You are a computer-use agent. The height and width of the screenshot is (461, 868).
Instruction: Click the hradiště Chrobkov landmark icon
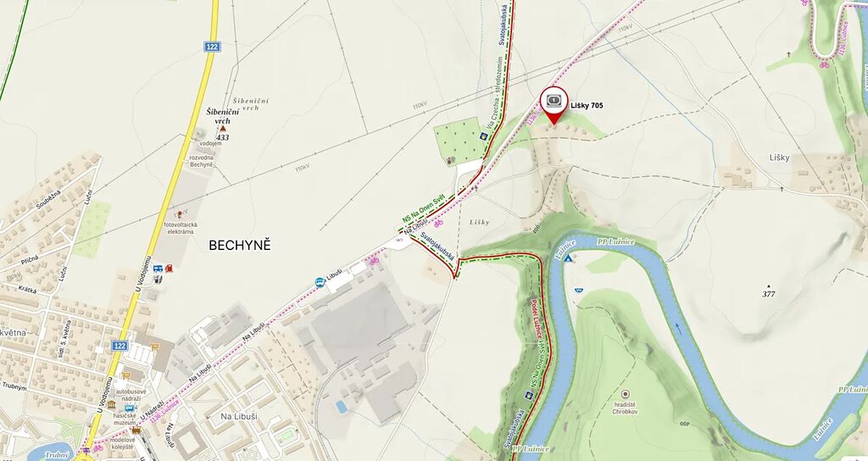(x=626, y=394)
